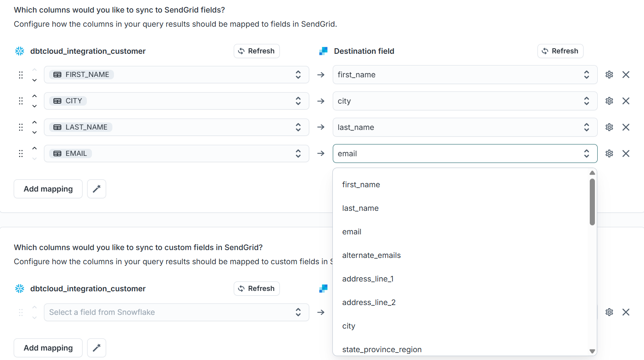Click the 'Destination field' header text
This screenshot has height=360, width=644.
click(x=364, y=51)
